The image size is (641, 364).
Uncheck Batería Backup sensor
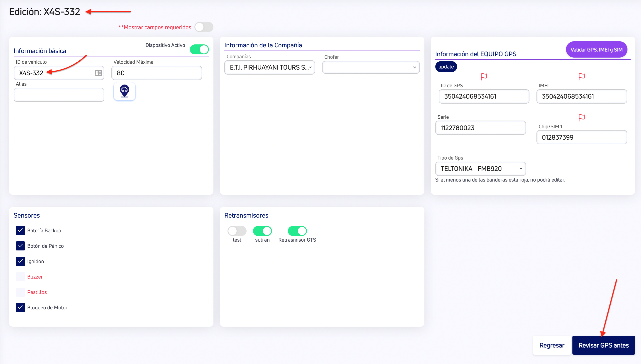(x=20, y=231)
